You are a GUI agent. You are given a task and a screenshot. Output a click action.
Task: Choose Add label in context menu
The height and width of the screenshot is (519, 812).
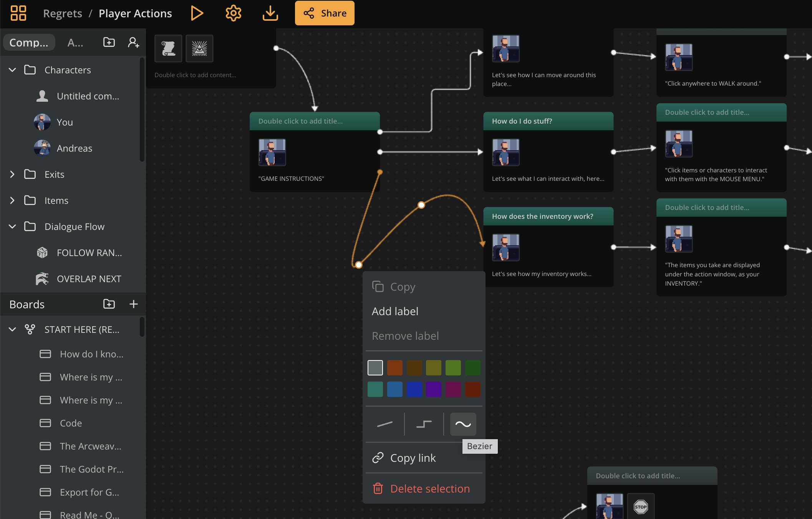(x=424, y=311)
